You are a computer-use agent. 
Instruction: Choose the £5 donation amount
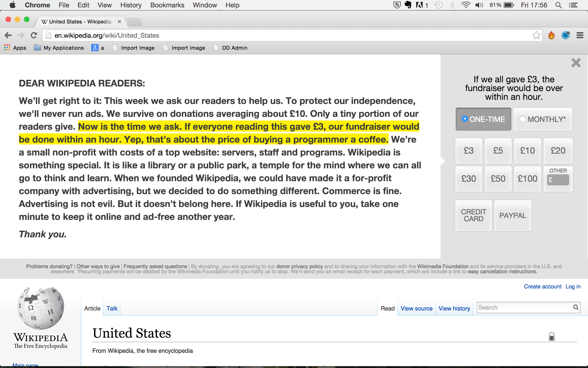pos(498,151)
